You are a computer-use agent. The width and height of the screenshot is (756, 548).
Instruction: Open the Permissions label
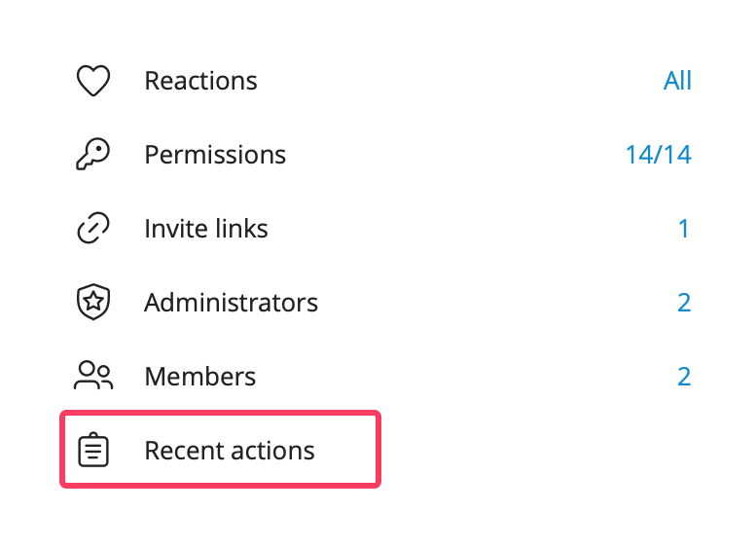coord(215,155)
